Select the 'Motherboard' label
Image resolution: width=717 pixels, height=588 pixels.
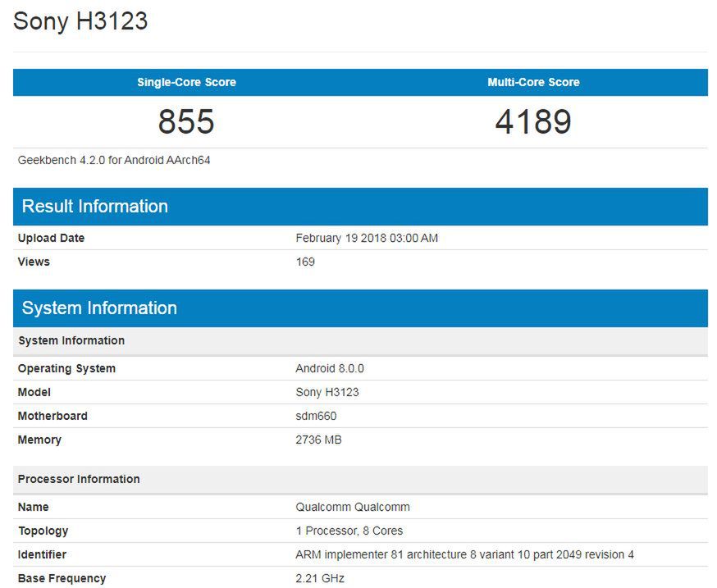[x=53, y=416]
